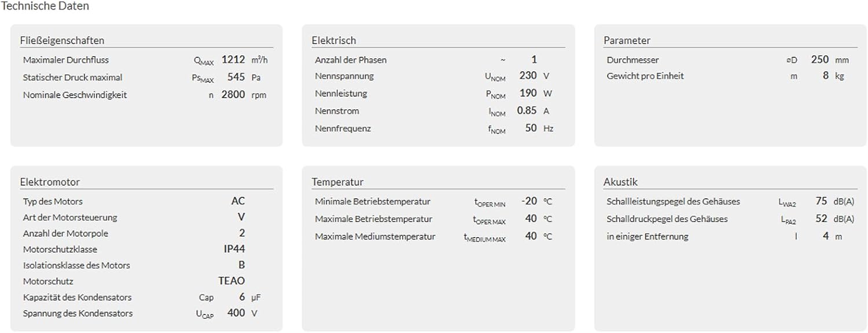Click the Maximaler Durchfluss value 1212

[x=234, y=60]
